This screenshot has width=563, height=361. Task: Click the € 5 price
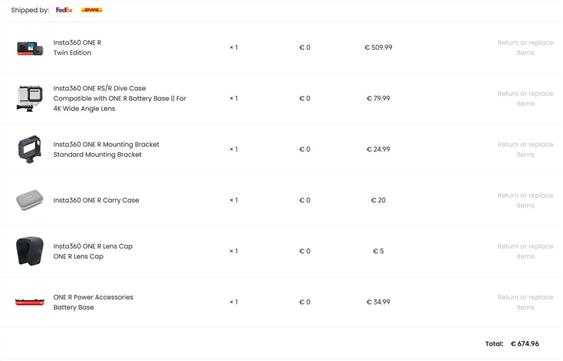tap(378, 251)
